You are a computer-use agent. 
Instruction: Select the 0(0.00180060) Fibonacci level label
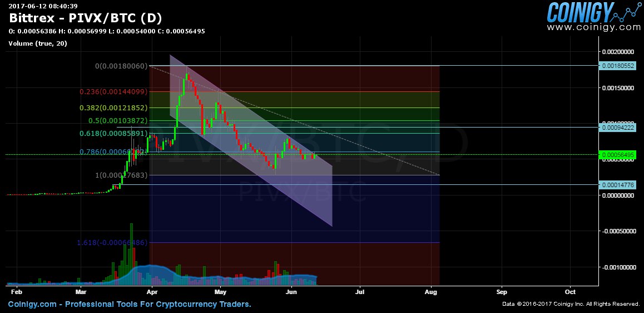pos(121,66)
